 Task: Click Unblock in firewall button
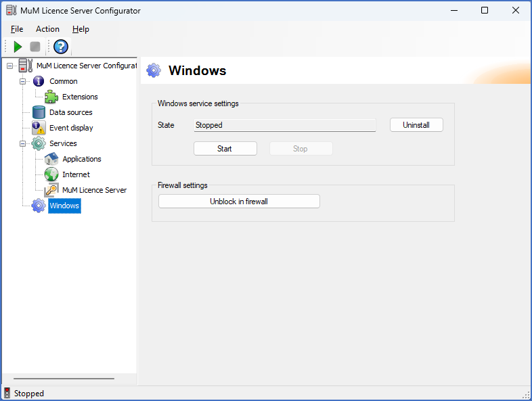(239, 202)
